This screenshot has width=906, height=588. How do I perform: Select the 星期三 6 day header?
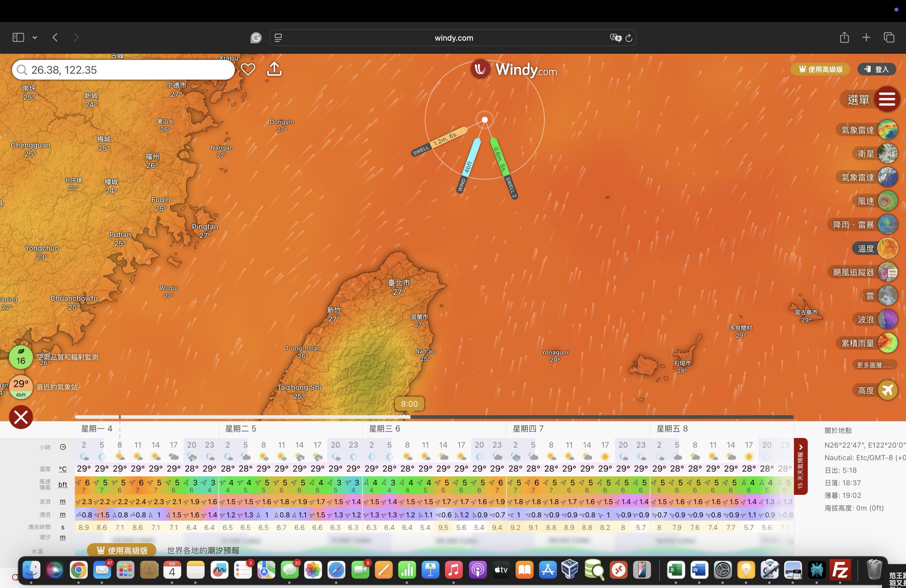pos(384,429)
